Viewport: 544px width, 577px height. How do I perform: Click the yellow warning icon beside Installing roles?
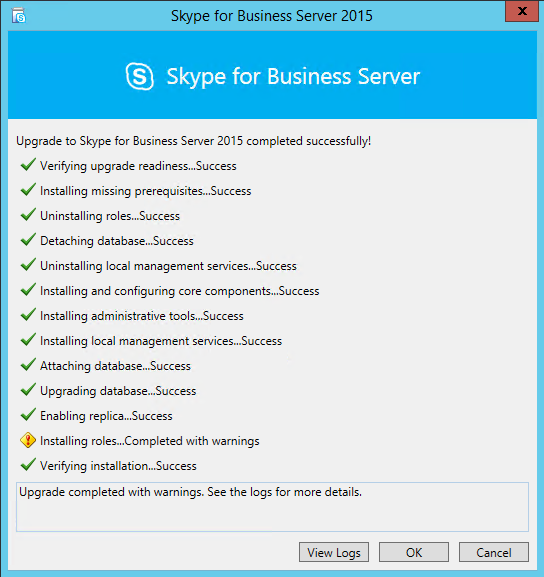click(x=28, y=440)
